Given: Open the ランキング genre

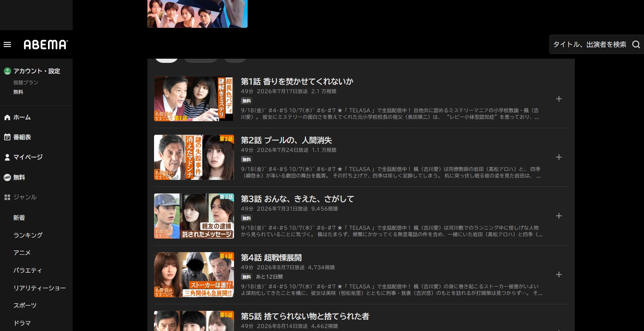Looking at the screenshot, I should (x=28, y=235).
